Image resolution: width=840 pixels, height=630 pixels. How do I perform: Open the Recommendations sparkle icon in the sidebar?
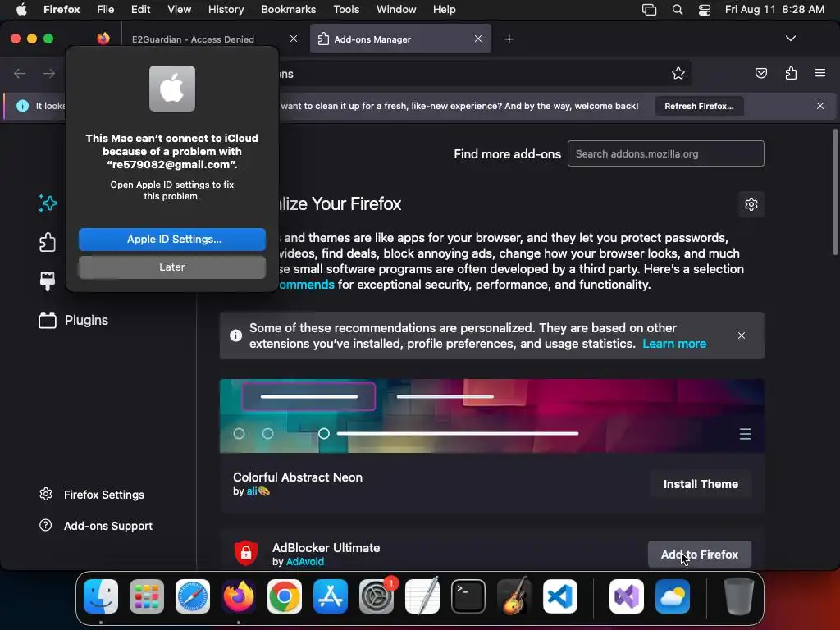pos(48,203)
